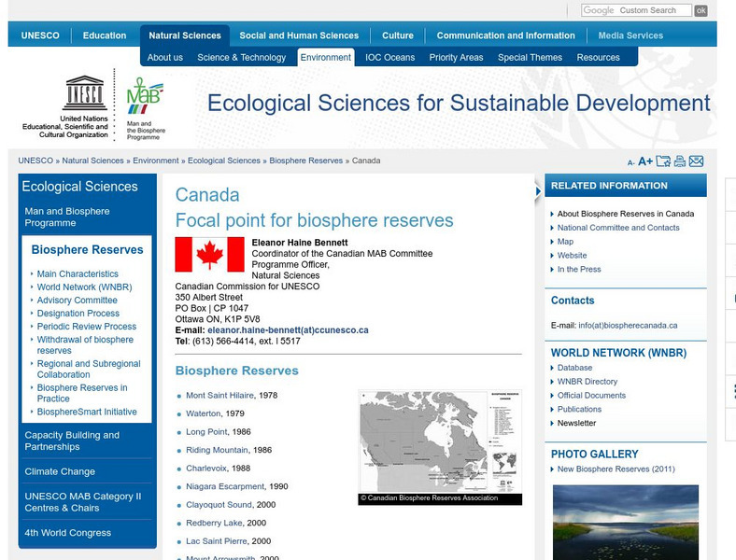Open Special Themes submenu
The height and width of the screenshot is (560, 736).
(x=530, y=58)
